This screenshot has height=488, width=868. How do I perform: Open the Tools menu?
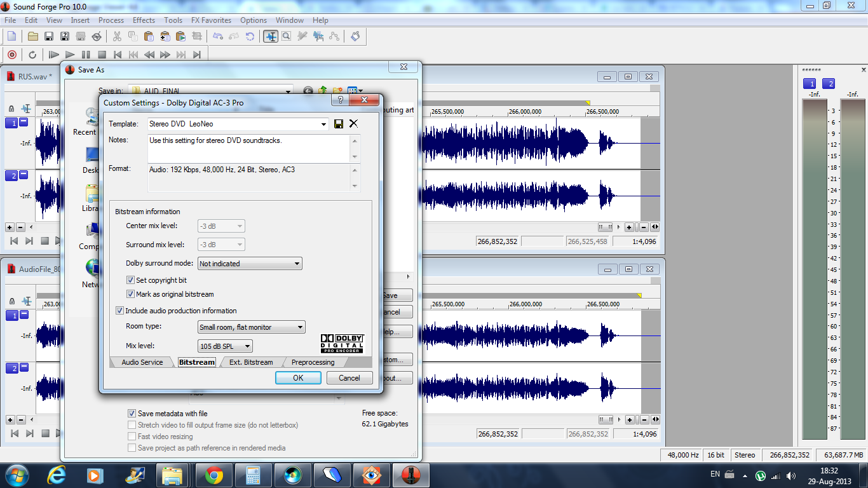[x=173, y=20]
